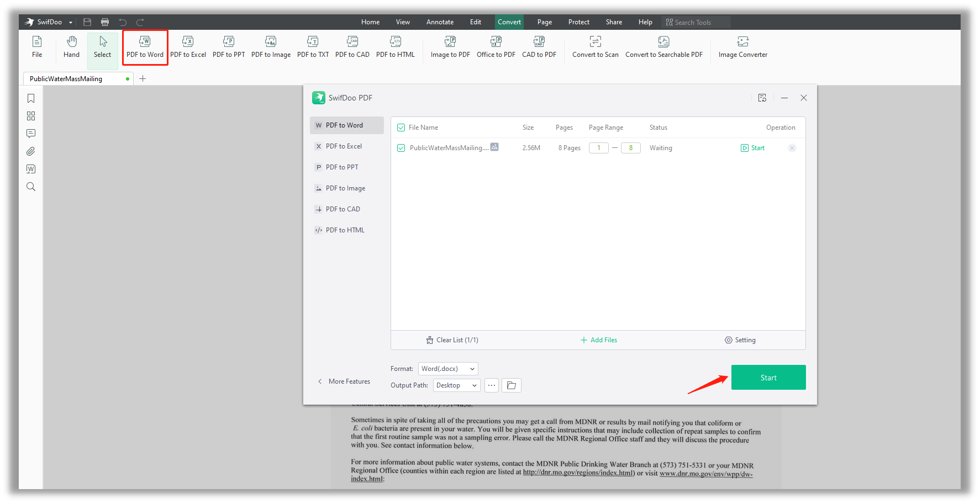
Task: Select the Hand tool
Action: 71,47
